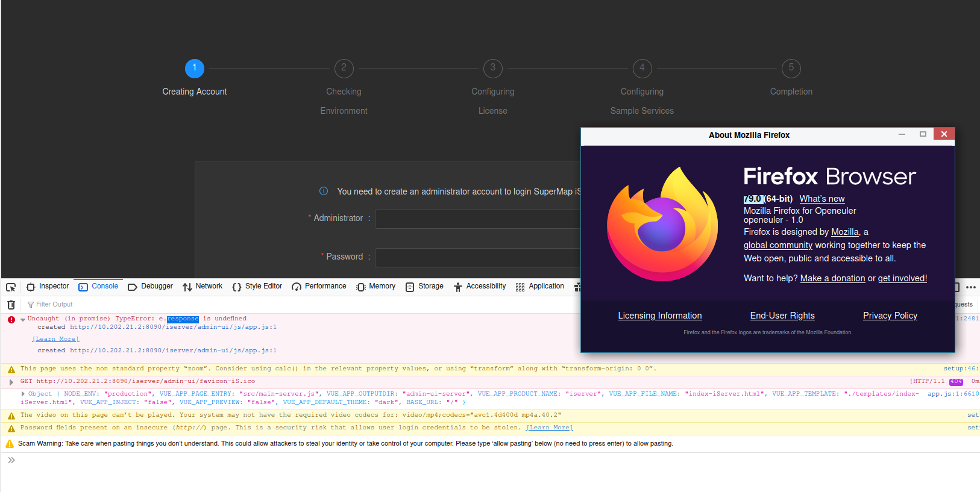Screen dimensions: 980x492
Task: Open the Application tab
Action: click(x=540, y=287)
